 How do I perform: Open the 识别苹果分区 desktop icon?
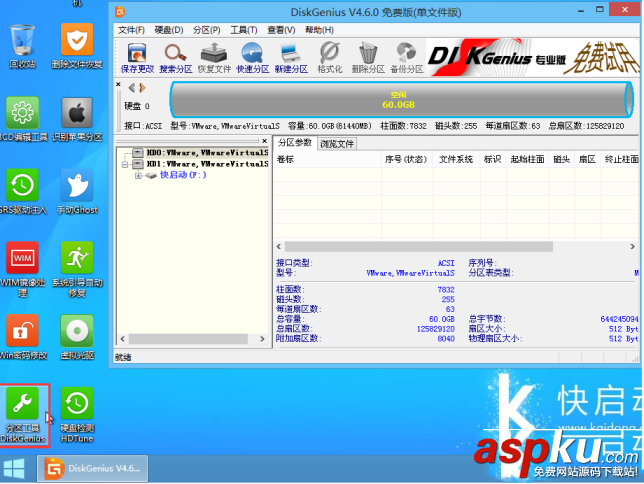(77, 119)
